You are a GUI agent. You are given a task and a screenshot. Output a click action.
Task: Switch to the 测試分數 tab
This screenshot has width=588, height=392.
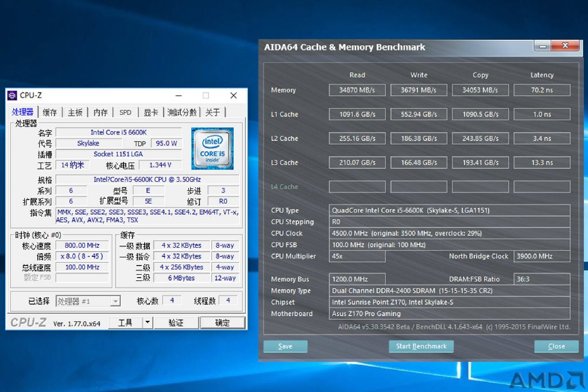point(182,112)
